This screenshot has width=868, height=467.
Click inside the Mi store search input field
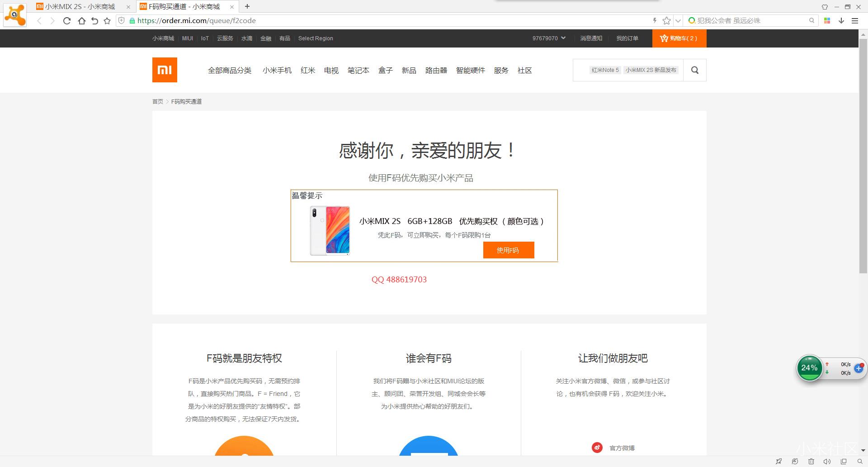pyautogui.click(x=628, y=70)
